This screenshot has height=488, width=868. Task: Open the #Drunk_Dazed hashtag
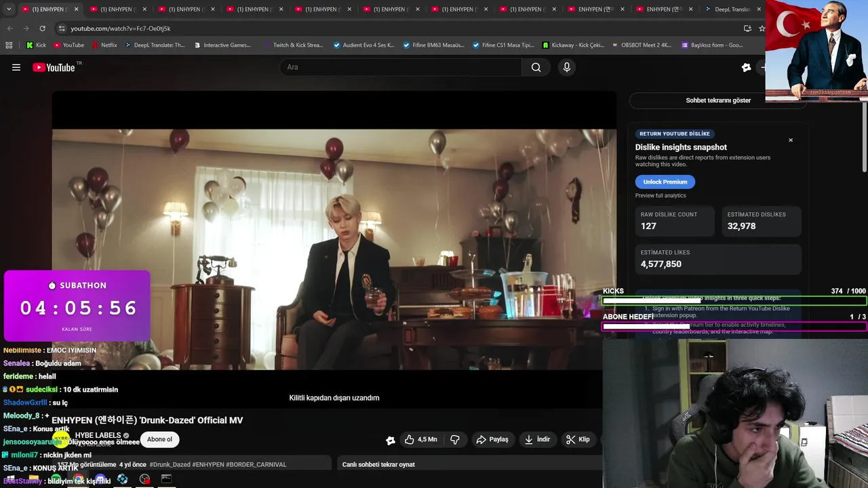[170, 464]
